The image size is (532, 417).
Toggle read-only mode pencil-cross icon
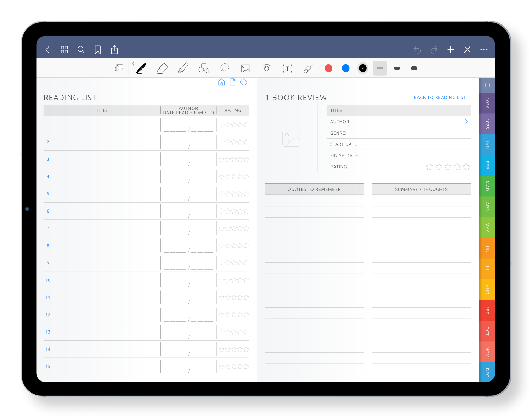pos(467,50)
